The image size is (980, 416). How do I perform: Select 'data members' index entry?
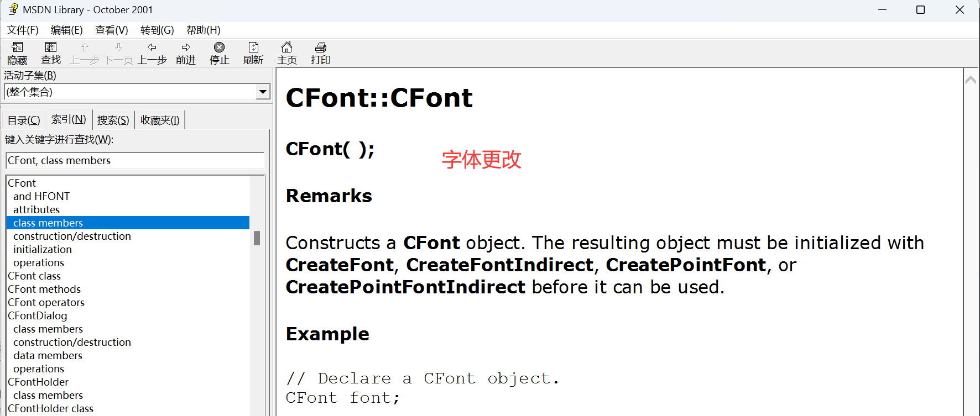point(48,355)
